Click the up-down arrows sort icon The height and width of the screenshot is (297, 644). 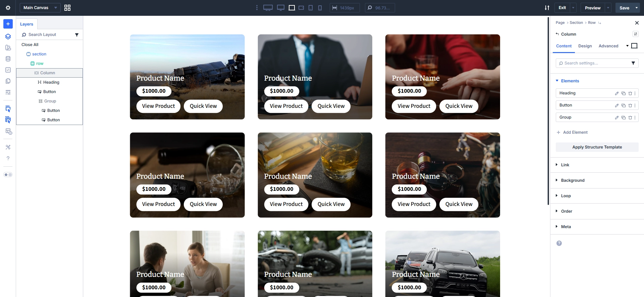(547, 8)
